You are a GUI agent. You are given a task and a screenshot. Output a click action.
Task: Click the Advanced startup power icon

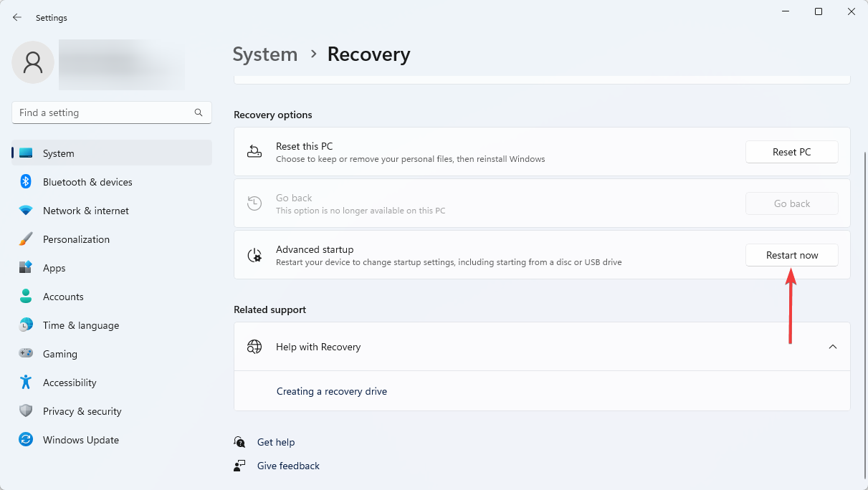pyautogui.click(x=254, y=255)
